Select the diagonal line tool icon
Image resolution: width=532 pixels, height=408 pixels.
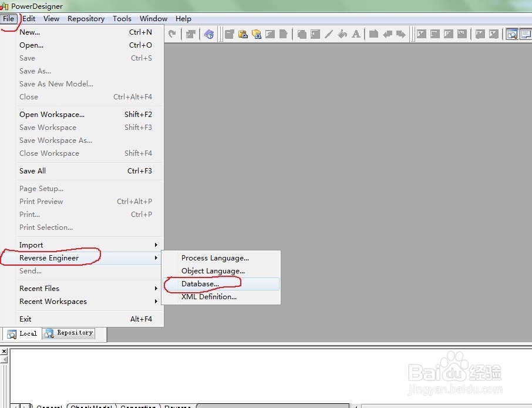pyautogui.click(x=328, y=34)
